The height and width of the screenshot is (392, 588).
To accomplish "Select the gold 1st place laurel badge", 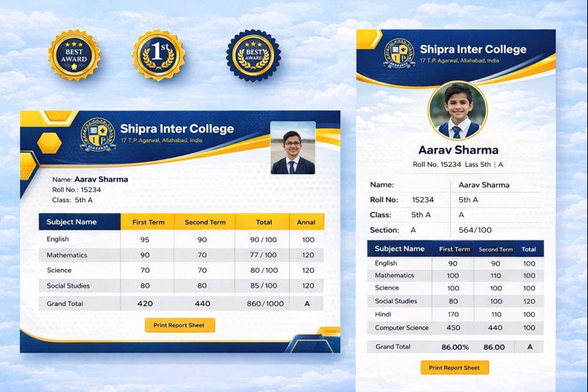I will coord(157,55).
